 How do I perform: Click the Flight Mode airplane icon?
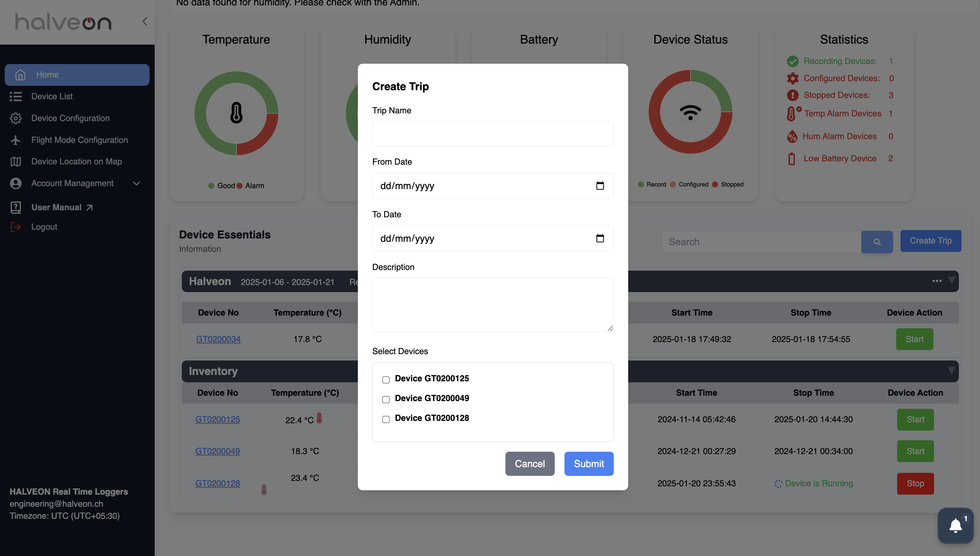16,140
